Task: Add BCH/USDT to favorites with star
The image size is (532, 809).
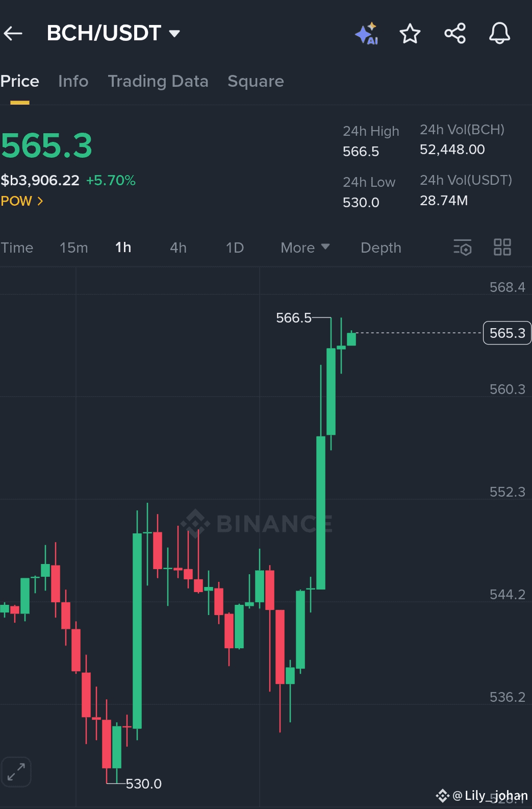Action: 410,34
